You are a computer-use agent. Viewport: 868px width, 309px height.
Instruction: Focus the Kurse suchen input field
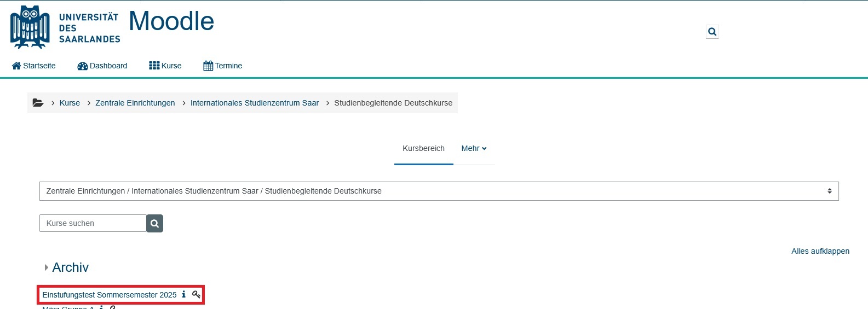(x=93, y=223)
